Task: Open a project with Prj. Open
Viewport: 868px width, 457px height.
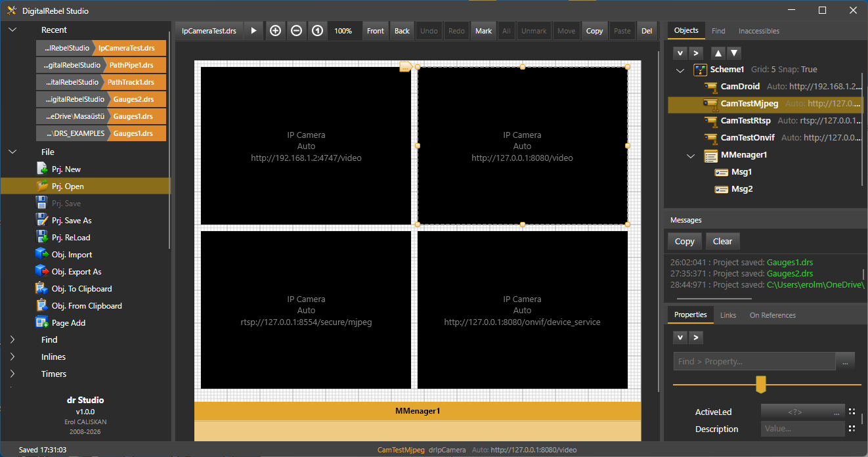Action: [85, 186]
